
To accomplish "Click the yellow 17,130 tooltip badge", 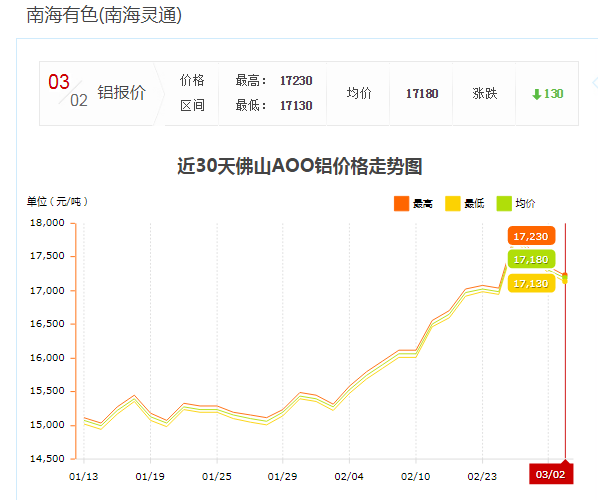I will (531, 283).
